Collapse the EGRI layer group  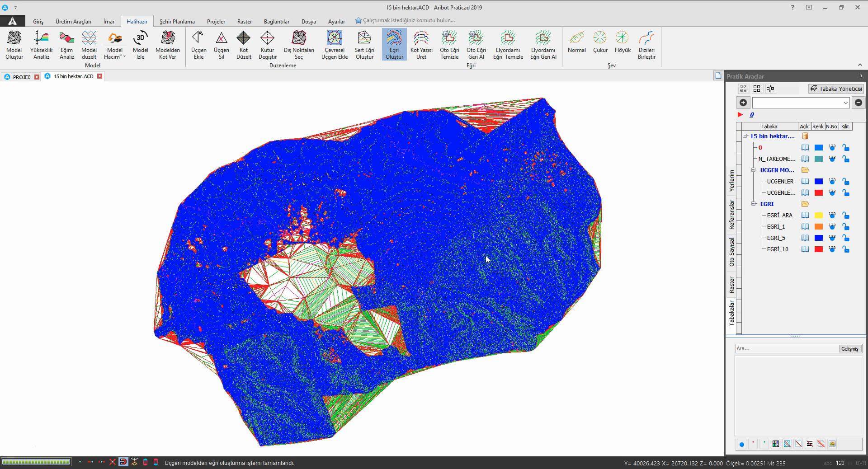point(754,204)
